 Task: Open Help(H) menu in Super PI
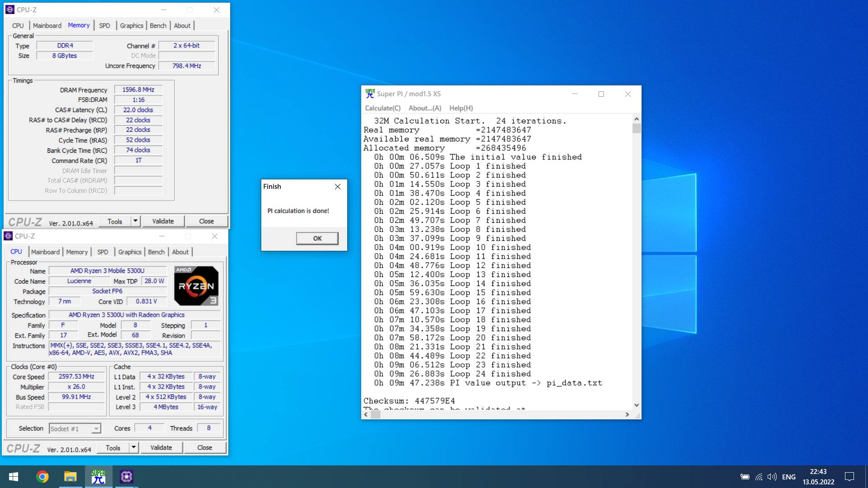point(461,108)
